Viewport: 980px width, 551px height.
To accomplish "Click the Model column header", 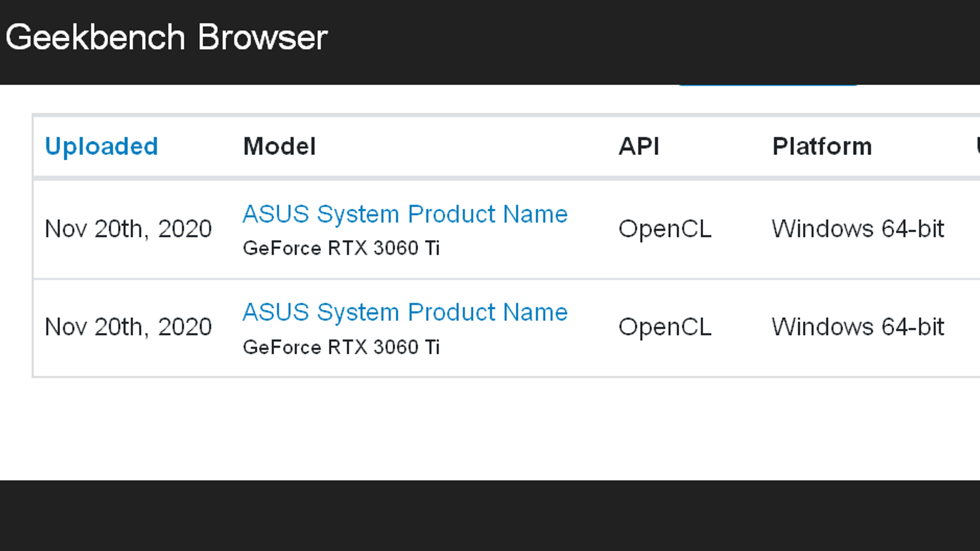I will pos(279,146).
